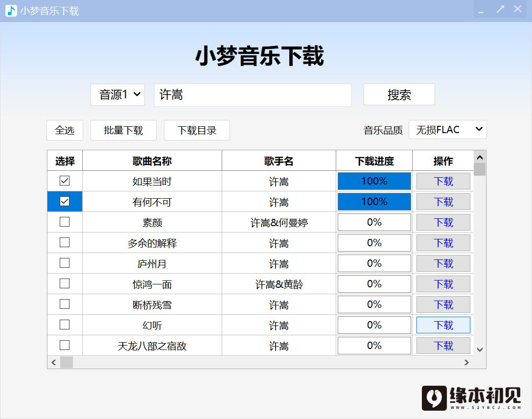532x419 pixels.
Task: Click the scroll up arrow in table
Action: (x=480, y=157)
